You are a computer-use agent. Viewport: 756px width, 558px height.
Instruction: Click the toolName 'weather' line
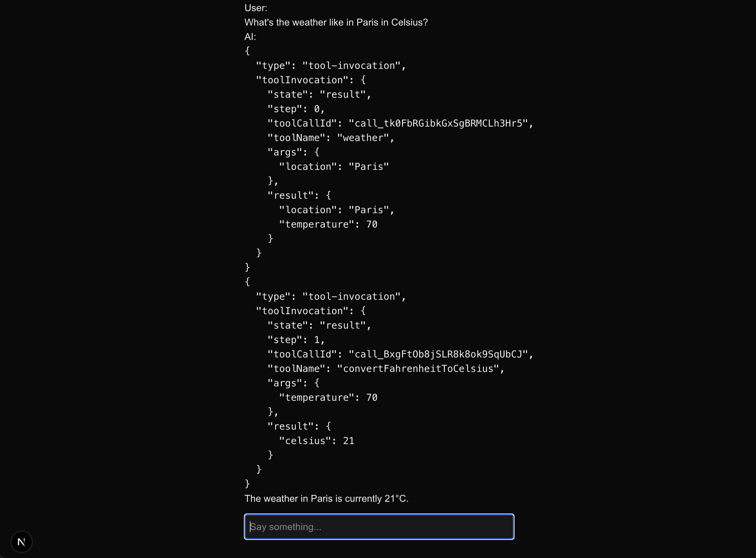[330, 138]
